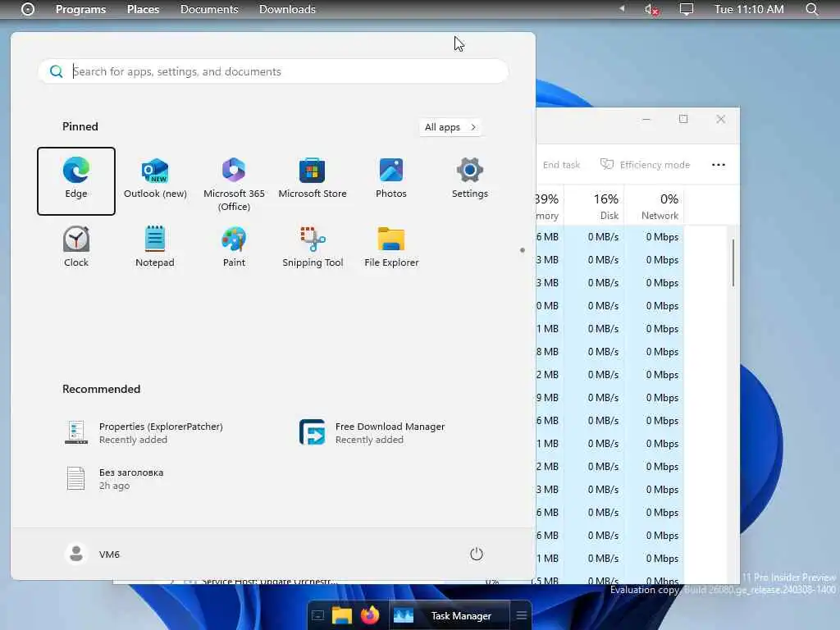Click the Recommended section heading

[101, 389]
